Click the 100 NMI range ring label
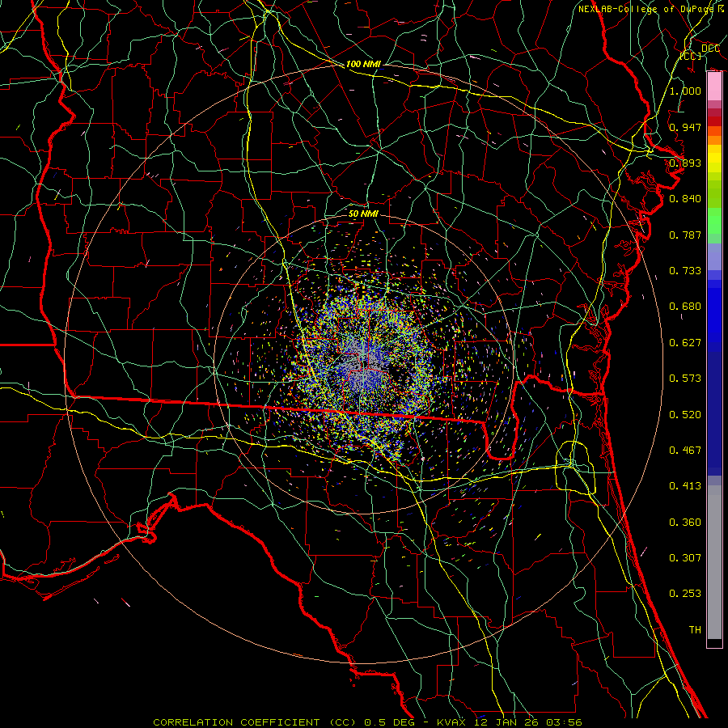The image size is (728, 728). point(363,64)
